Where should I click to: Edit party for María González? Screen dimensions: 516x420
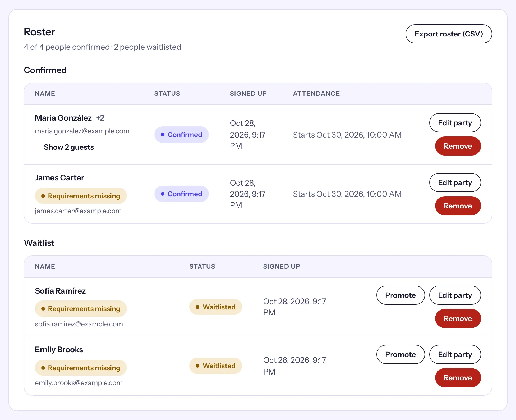tap(455, 123)
